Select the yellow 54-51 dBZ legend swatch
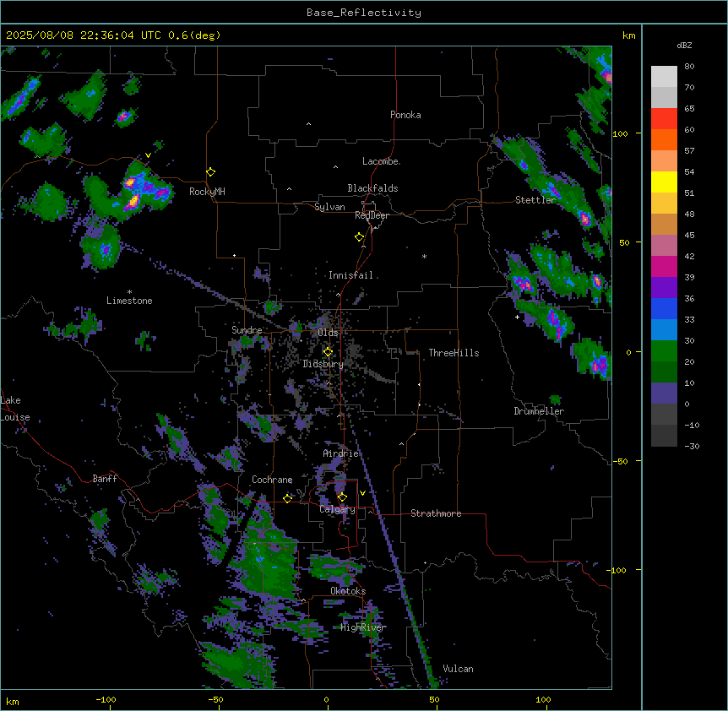The height and width of the screenshot is (711, 728). [664, 182]
